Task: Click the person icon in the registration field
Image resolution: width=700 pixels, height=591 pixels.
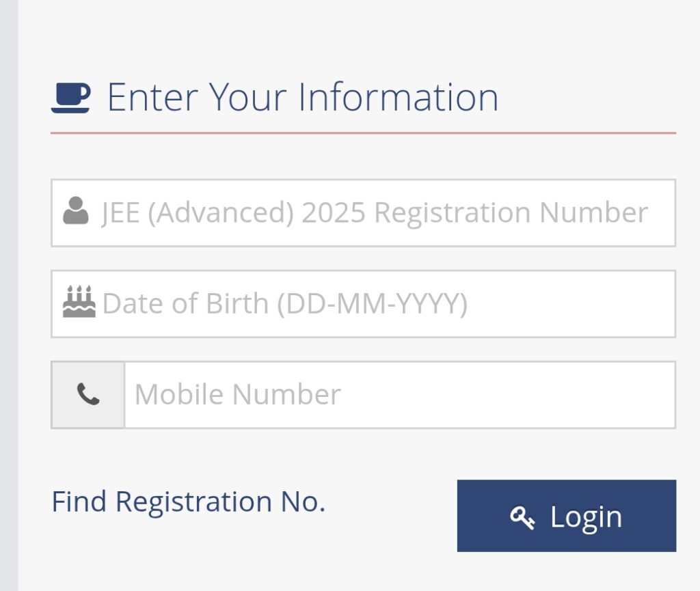Action: [76, 210]
